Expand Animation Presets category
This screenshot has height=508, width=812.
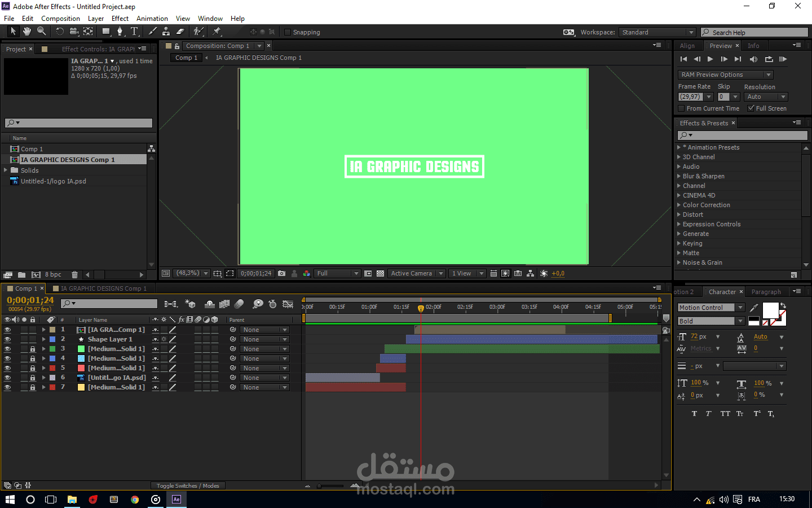tap(679, 147)
